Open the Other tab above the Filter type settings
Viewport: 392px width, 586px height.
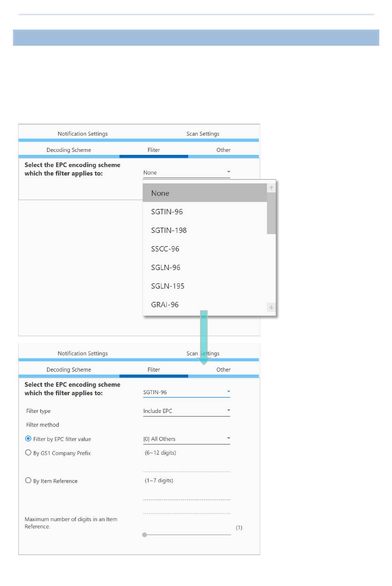pyautogui.click(x=223, y=370)
